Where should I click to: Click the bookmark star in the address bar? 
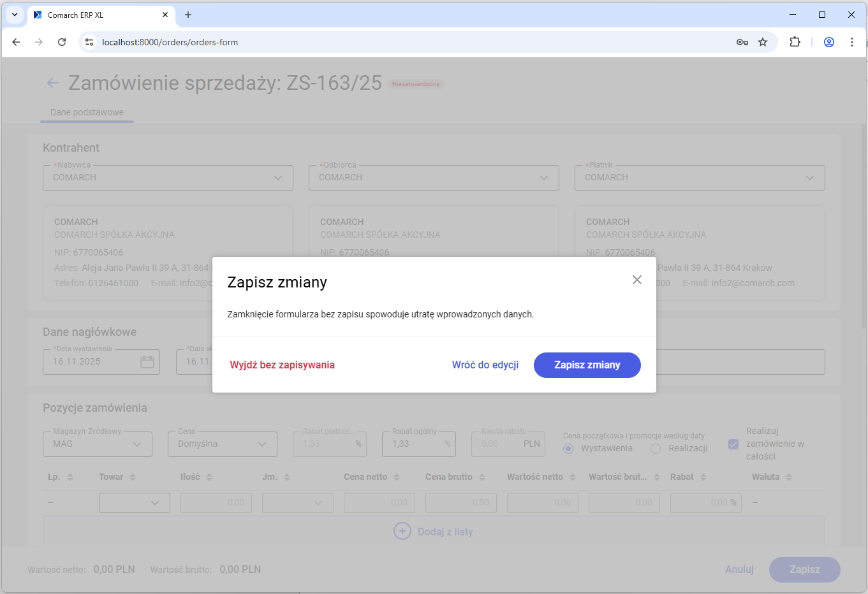pos(763,42)
